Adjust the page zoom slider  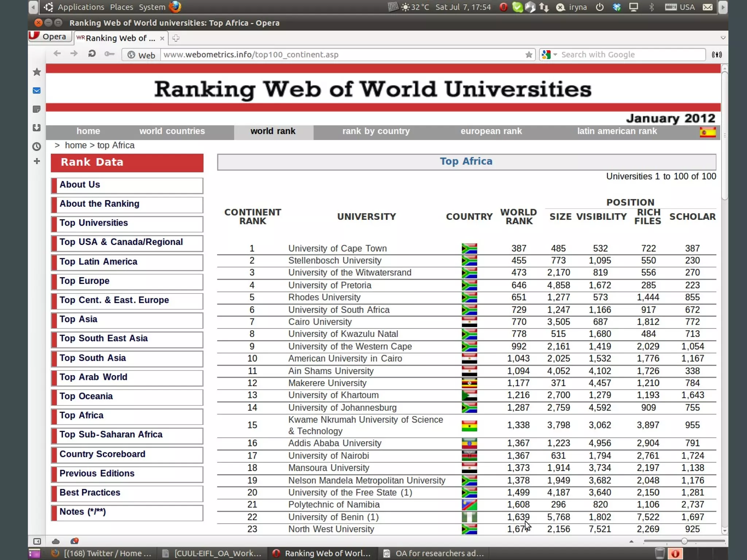pyautogui.click(x=684, y=541)
